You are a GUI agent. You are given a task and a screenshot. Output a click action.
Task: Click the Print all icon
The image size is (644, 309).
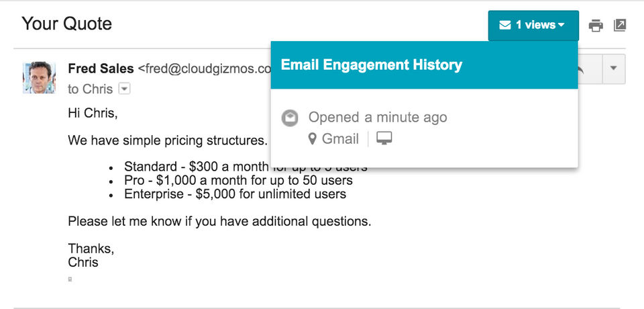[595, 26]
